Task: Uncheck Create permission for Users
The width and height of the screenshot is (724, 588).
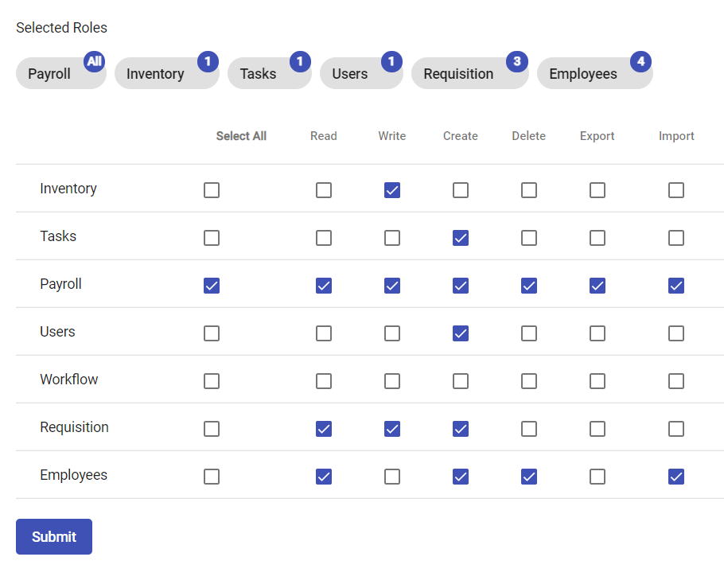Action: point(461,333)
